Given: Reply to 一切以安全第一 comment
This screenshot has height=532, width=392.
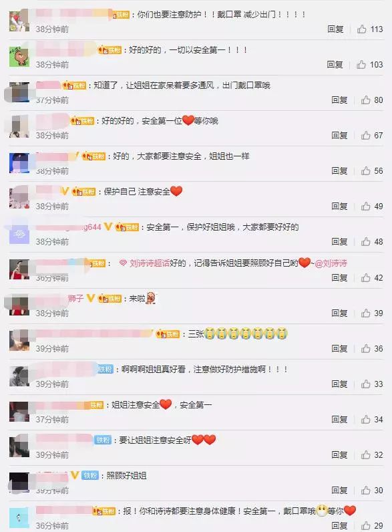Looking at the screenshot, I should (x=335, y=64).
